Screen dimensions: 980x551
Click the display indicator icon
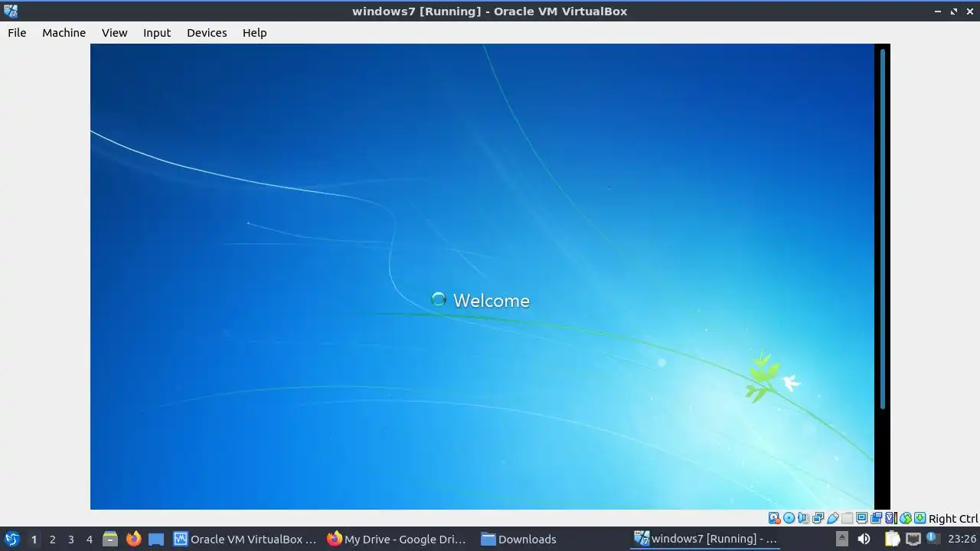pyautogui.click(x=861, y=518)
